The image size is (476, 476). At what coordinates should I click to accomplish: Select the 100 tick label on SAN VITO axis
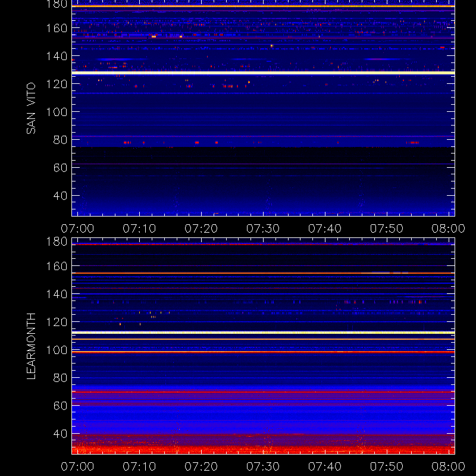click(x=57, y=112)
